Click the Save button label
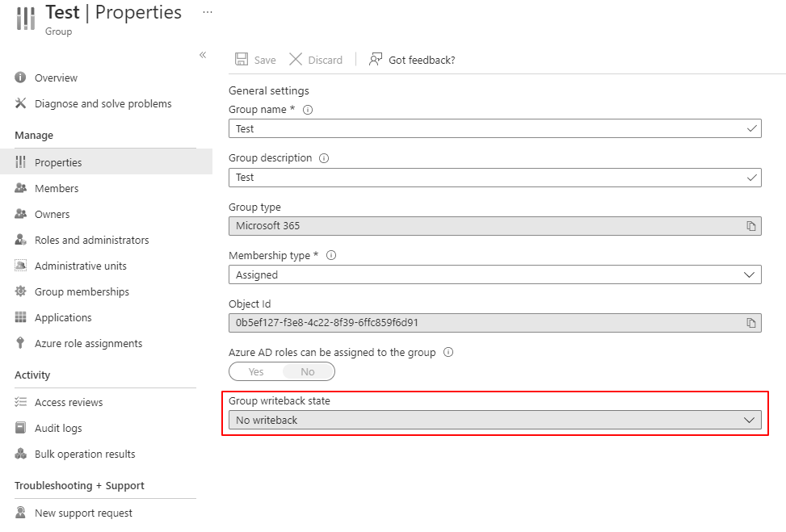 265,60
